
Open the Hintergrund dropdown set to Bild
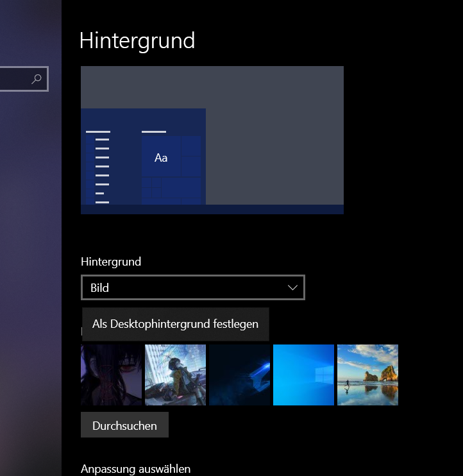pos(193,287)
